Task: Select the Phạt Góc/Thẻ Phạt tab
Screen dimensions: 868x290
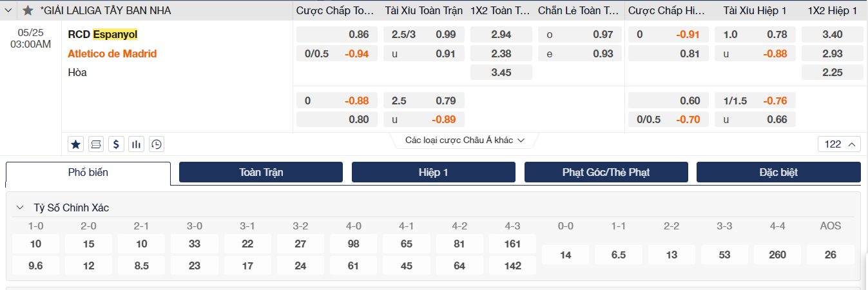Action: point(606,172)
